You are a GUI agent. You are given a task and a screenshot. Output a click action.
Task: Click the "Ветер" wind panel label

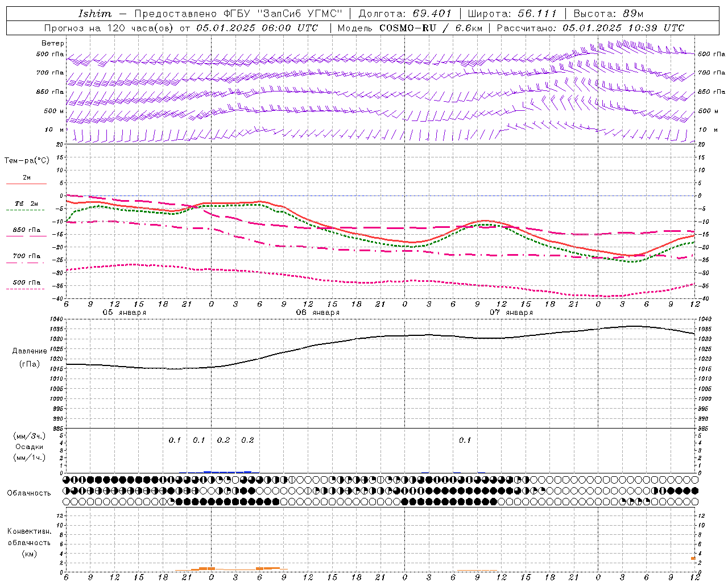point(53,43)
